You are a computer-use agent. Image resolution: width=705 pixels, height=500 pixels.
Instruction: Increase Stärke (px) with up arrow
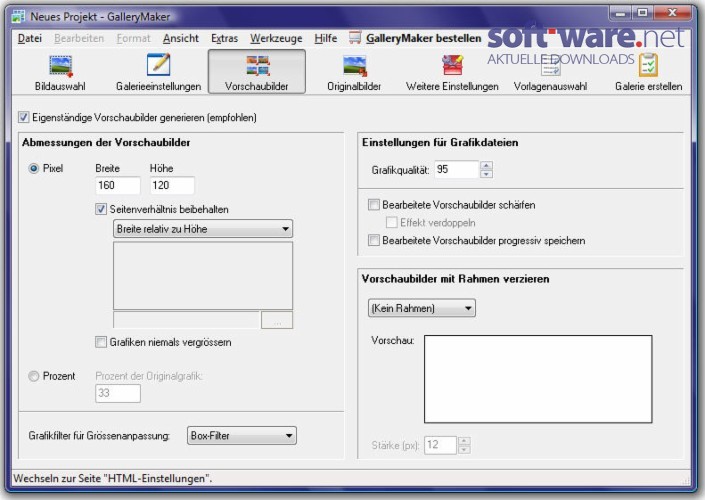464,441
